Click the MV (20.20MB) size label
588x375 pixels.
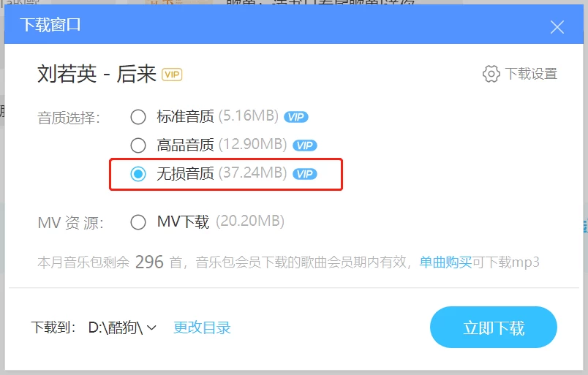pos(250,221)
